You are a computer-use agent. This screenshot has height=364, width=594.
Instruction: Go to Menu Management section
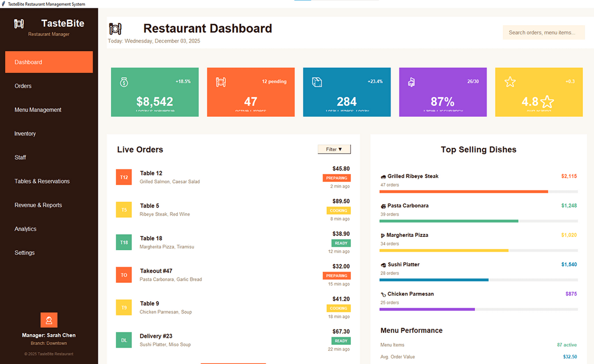38,110
